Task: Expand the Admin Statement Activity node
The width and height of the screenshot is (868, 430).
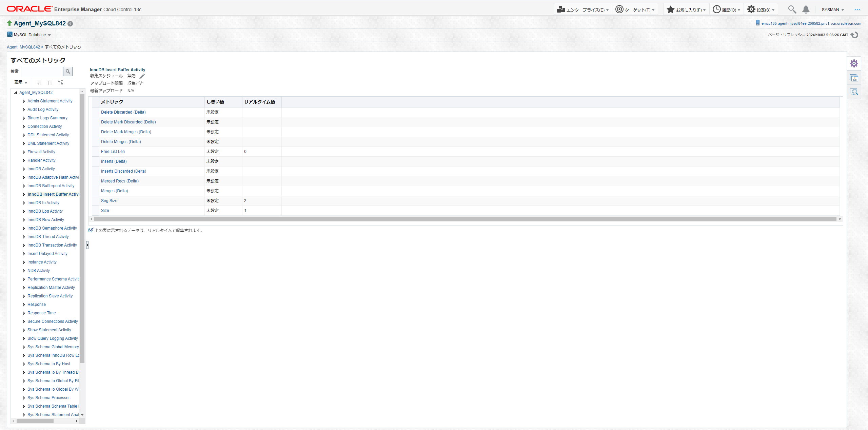Action: click(x=23, y=101)
